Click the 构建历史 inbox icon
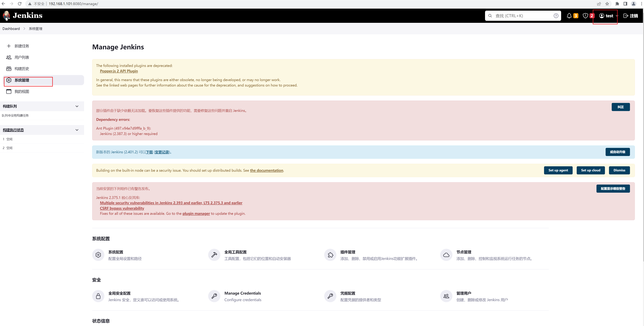 (9, 69)
